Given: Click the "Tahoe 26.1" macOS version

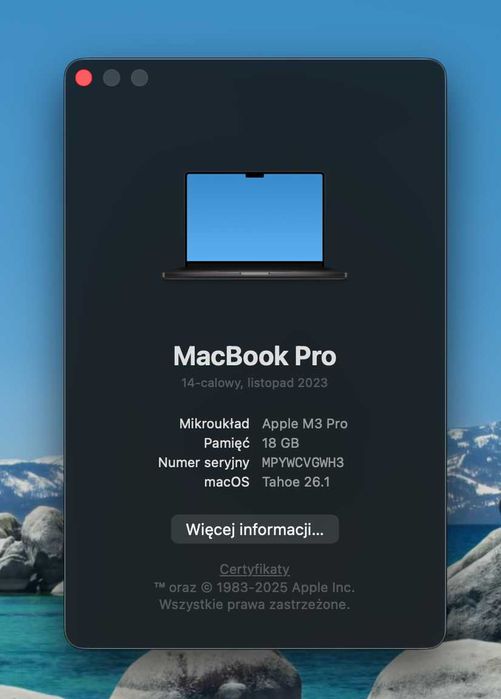Looking at the screenshot, I should (296, 482).
